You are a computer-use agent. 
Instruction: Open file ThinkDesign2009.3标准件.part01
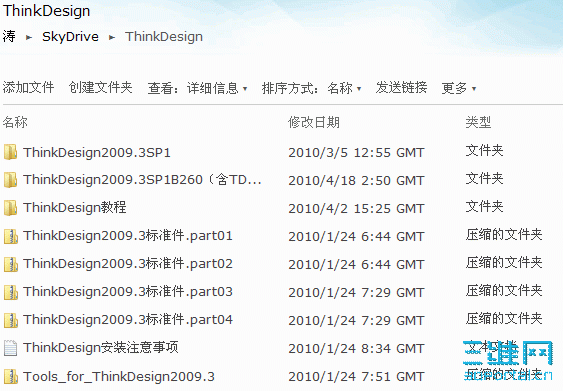pyautogui.click(x=128, y=236)
